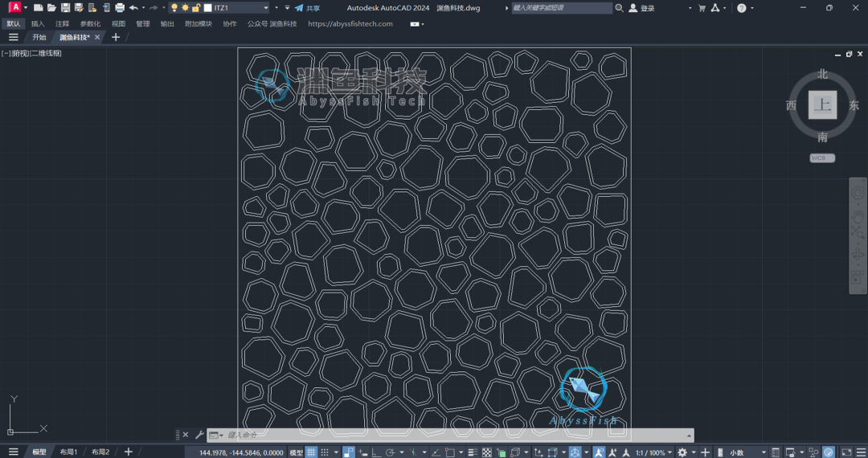Click the Clean Screen icon in status bar

click(846, 452)
